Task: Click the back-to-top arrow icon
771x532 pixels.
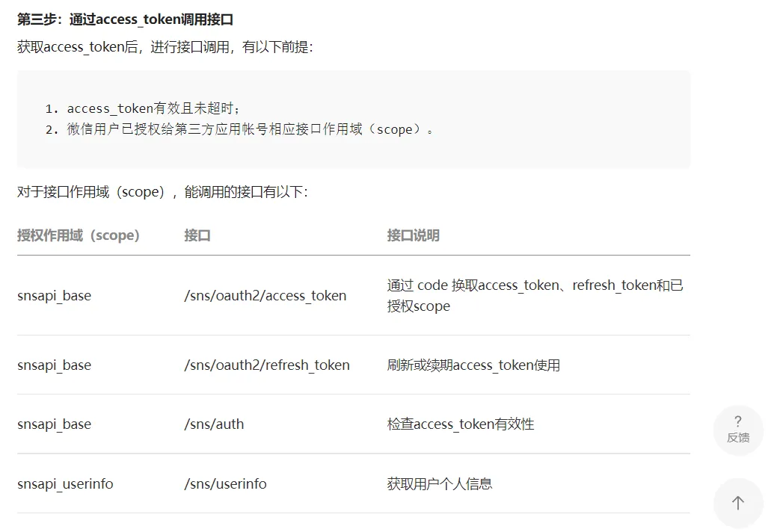Action: point(738,503)
